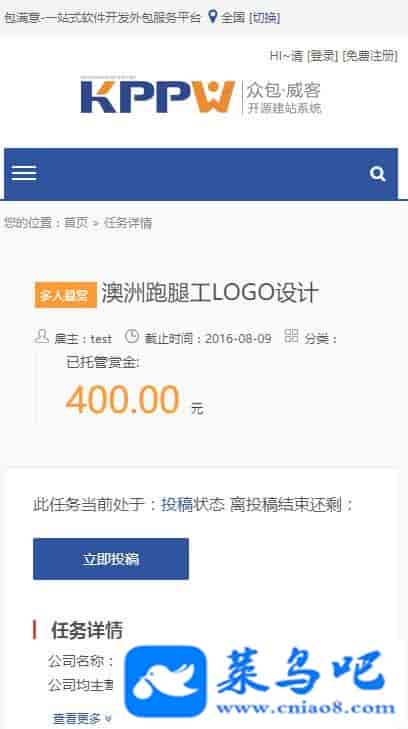Viewport: 408px width, 729px height.
Task: Click the category grid icon
Action: 291,336
